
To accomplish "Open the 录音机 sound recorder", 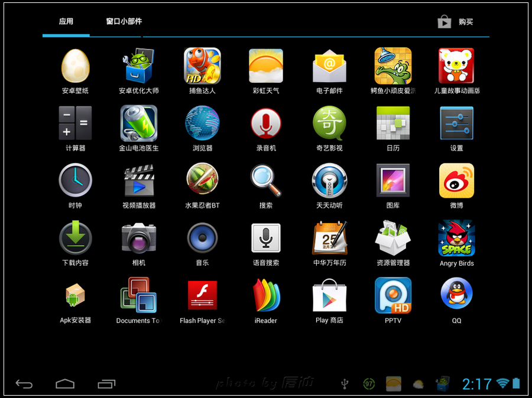I will [x=265, y=123].
